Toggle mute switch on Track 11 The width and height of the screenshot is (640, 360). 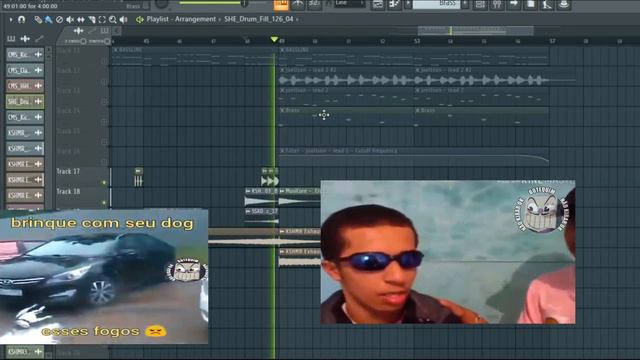104,62
